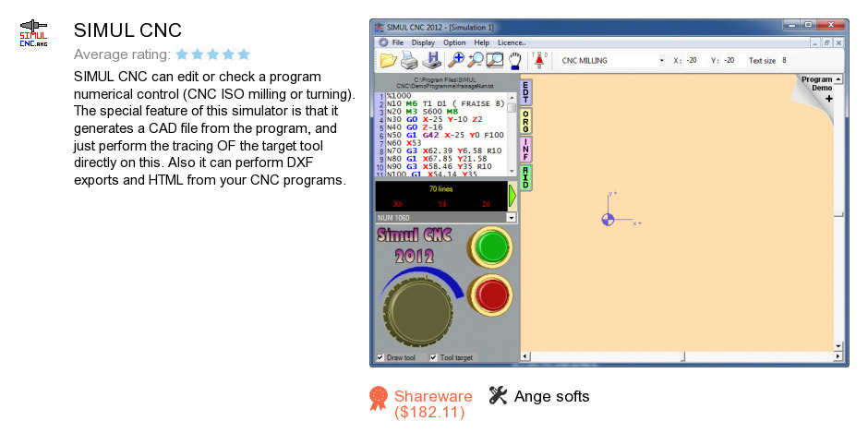Viewport: 868px width, 445px height.
Task: Click the Z0 position readout
Action: point(486,204)
